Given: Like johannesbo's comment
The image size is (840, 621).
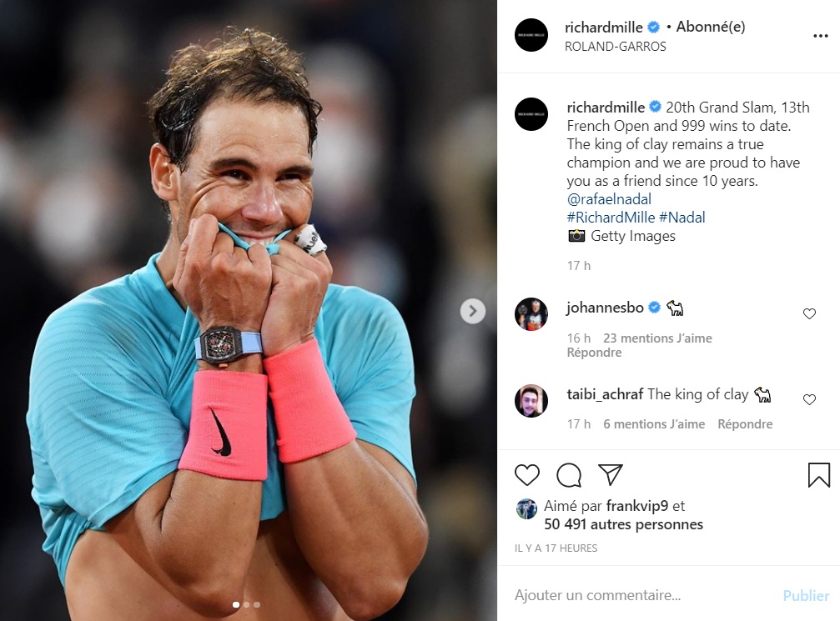Looking at the screenshot, I should point(809,313).
